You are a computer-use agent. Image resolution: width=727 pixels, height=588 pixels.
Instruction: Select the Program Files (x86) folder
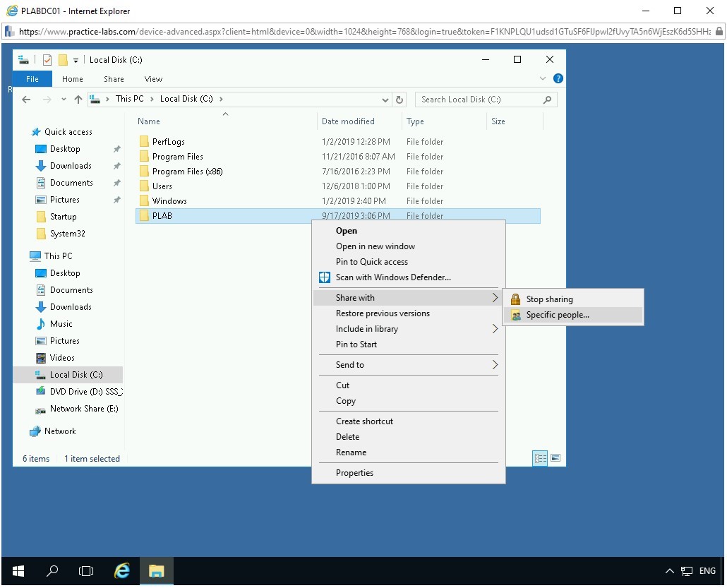point(187,171)
